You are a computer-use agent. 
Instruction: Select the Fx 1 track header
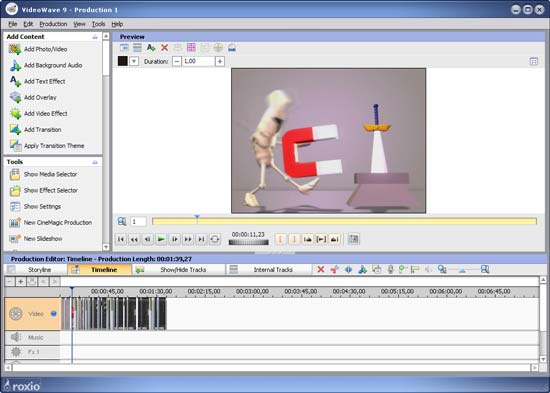[32, 352]
